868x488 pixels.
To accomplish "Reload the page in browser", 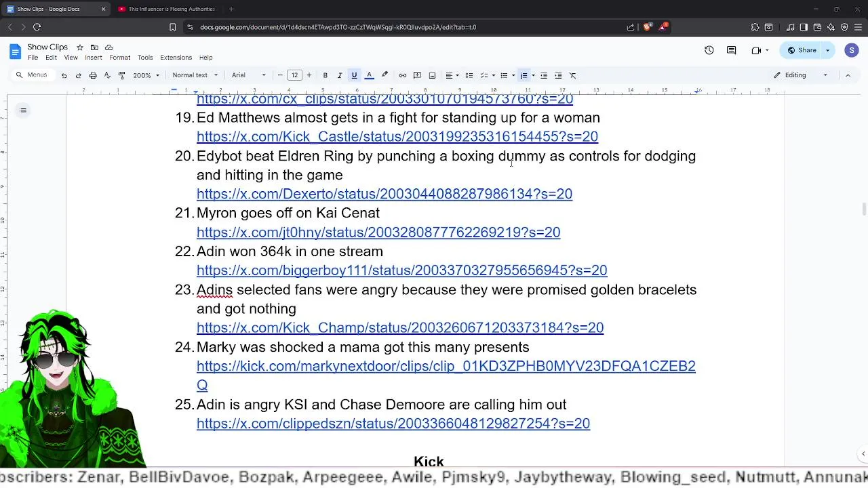I will click(x=37, y=27).
